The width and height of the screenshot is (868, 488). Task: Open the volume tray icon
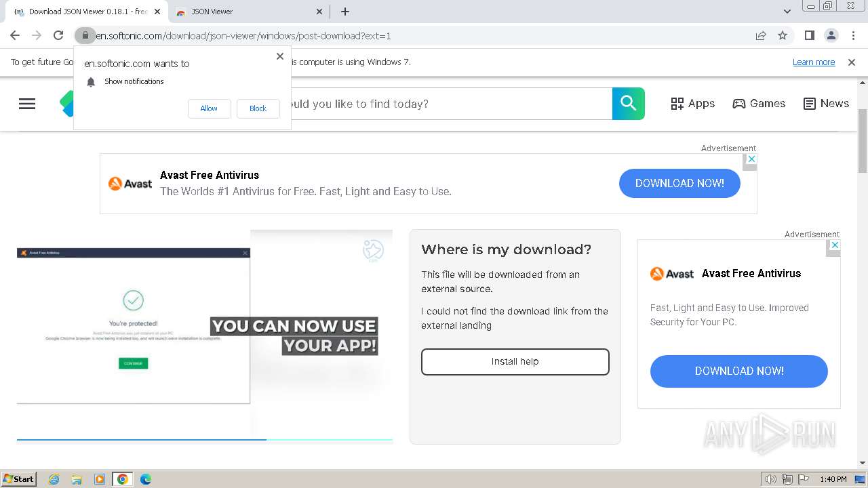tap(771, 479)
